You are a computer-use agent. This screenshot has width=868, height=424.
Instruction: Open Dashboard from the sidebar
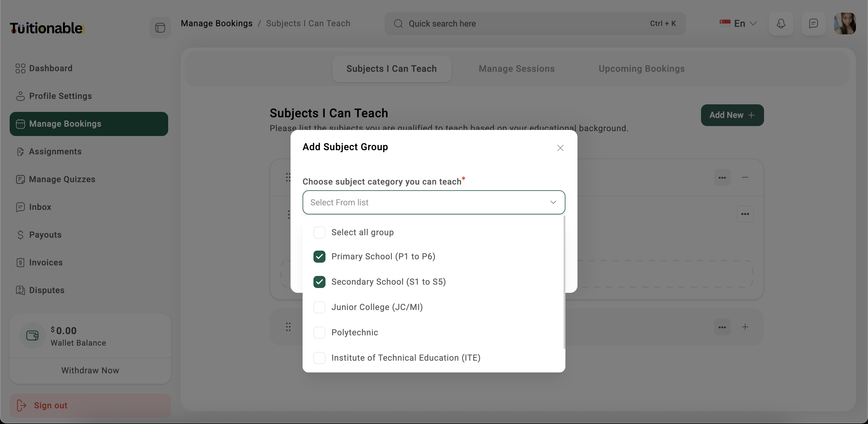pyautogui.click(x=51, y=68)
